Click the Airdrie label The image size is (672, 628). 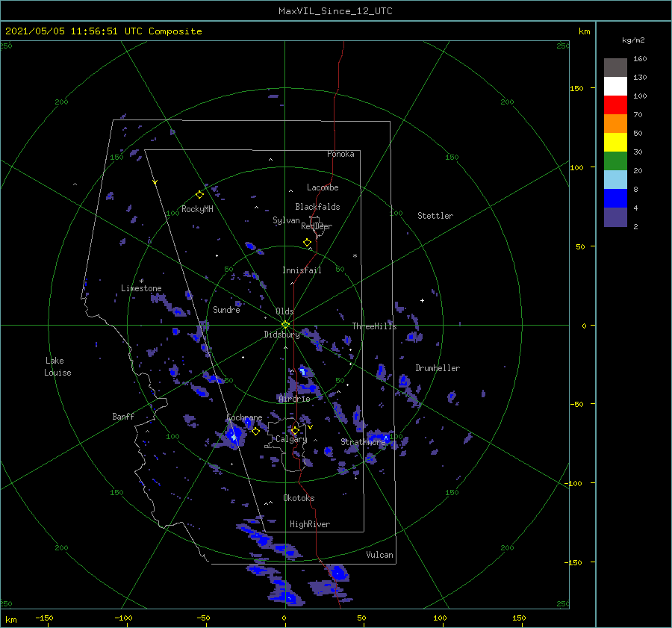pyautogui.click(x=294, y=399)
